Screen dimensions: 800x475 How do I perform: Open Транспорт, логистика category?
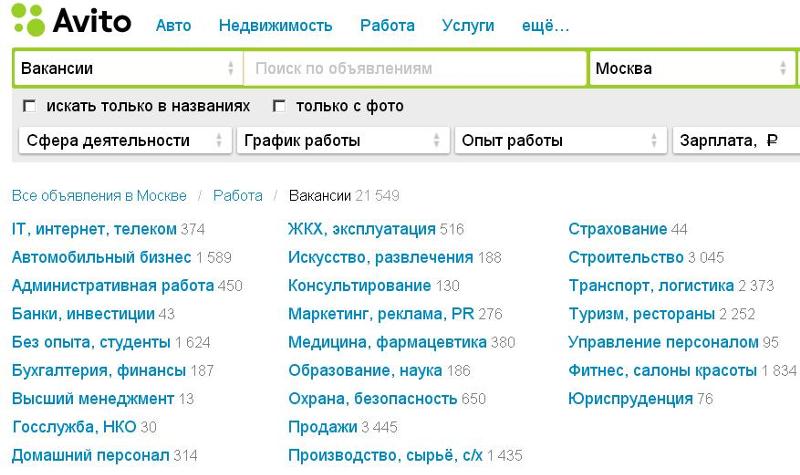pyautogui.click(x=651, y=285)
